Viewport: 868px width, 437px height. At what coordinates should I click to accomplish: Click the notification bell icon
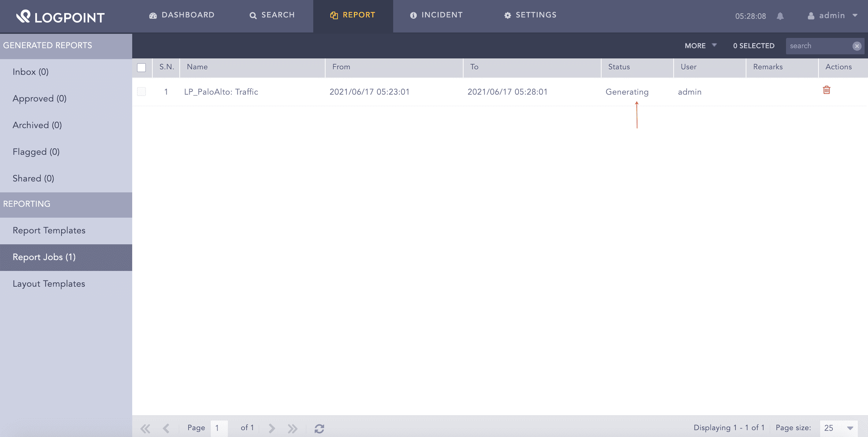pyautogui.click(x=780, y=16)
